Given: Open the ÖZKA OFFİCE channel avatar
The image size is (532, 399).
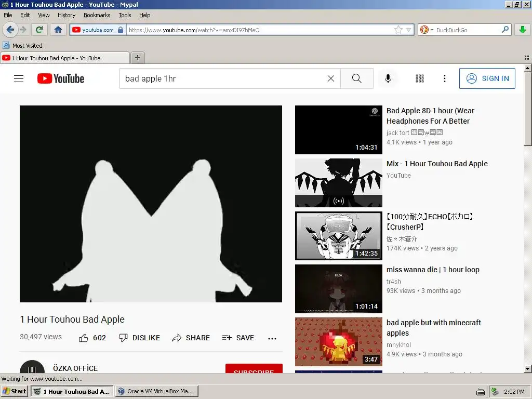Looking at the screenshot, I should pyautogui.click(x=32, y=367).
